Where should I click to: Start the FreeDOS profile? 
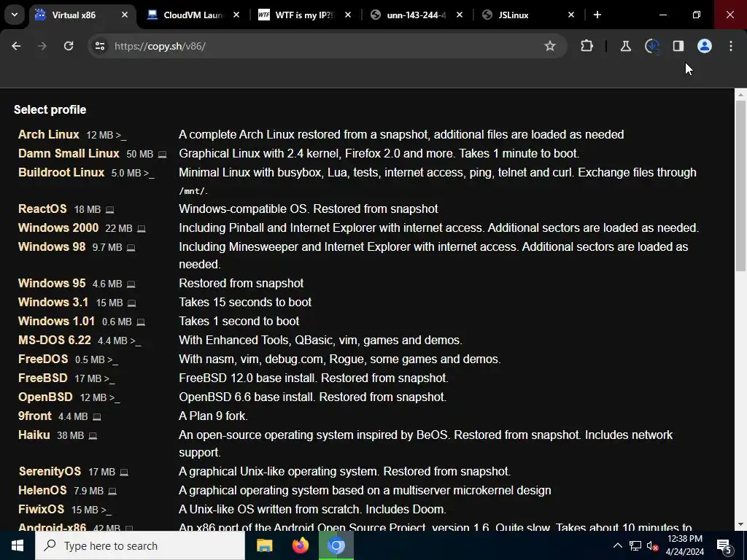43,359
